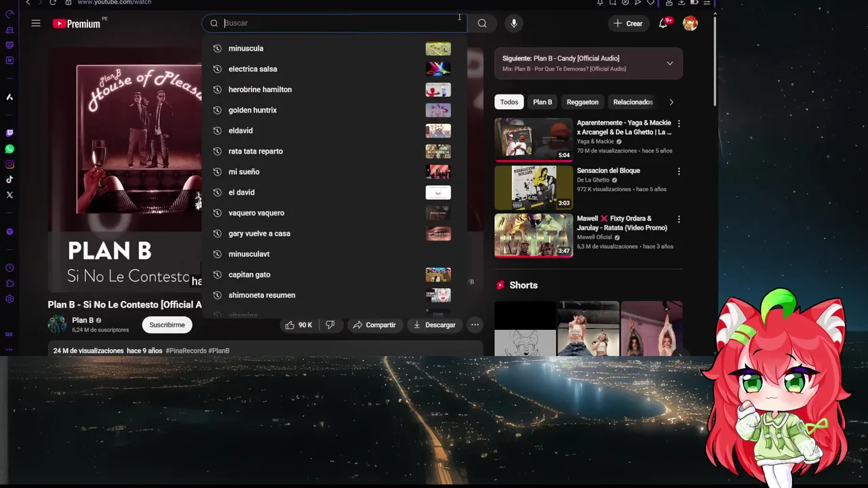Viewport: 868px width, 488px height.
Task: Show more filter chips with arrow
Action: point(671,102)
